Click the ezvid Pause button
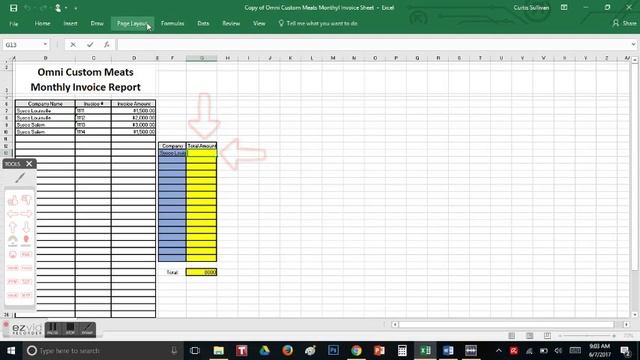640x360 pixels. point(52,329)
